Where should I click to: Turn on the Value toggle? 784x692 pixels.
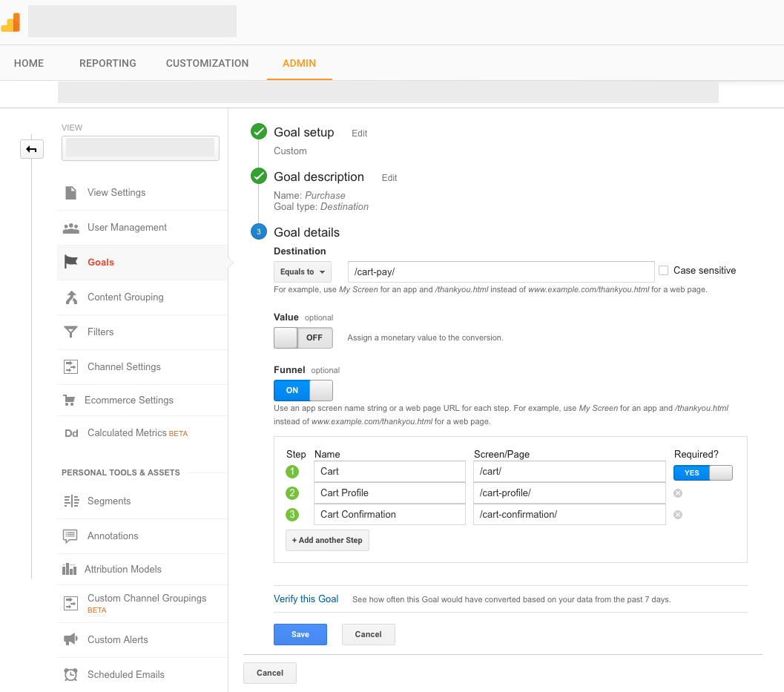[x=303, y=338]
